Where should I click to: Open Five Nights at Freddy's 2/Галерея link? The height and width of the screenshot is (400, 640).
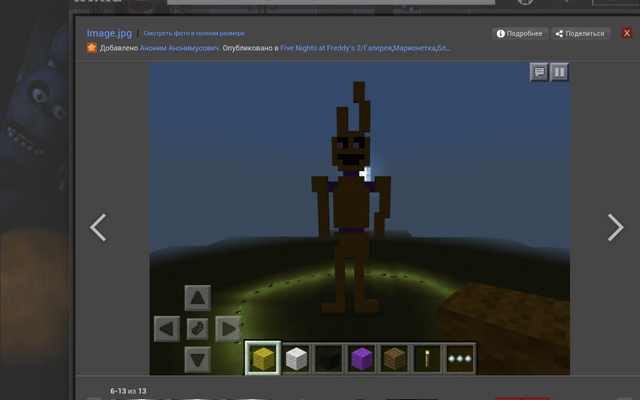[336, 48]
